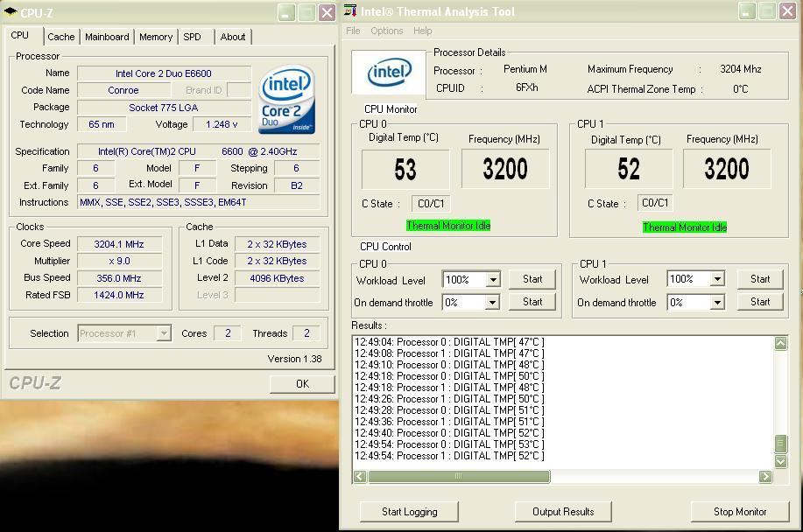803x532 pixels.
Task: Click the Maximum Frequency value 3204 Mhz
Action: (741, 69)
